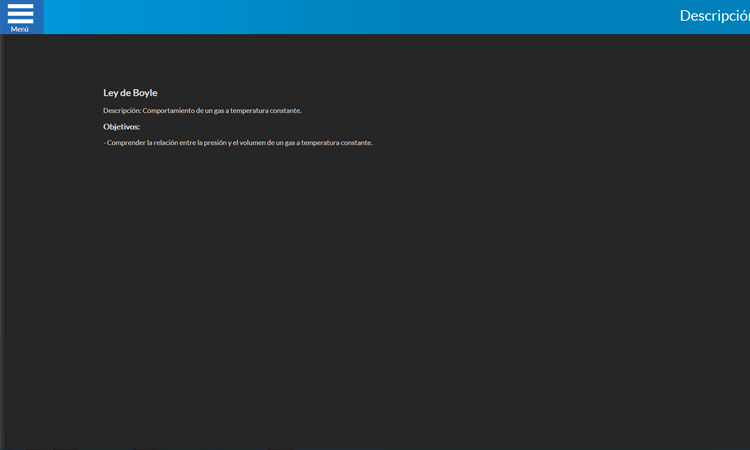Click the empty dark area below the objectives
The width and height of the screenshot is (750, 450).
point(375,300)
